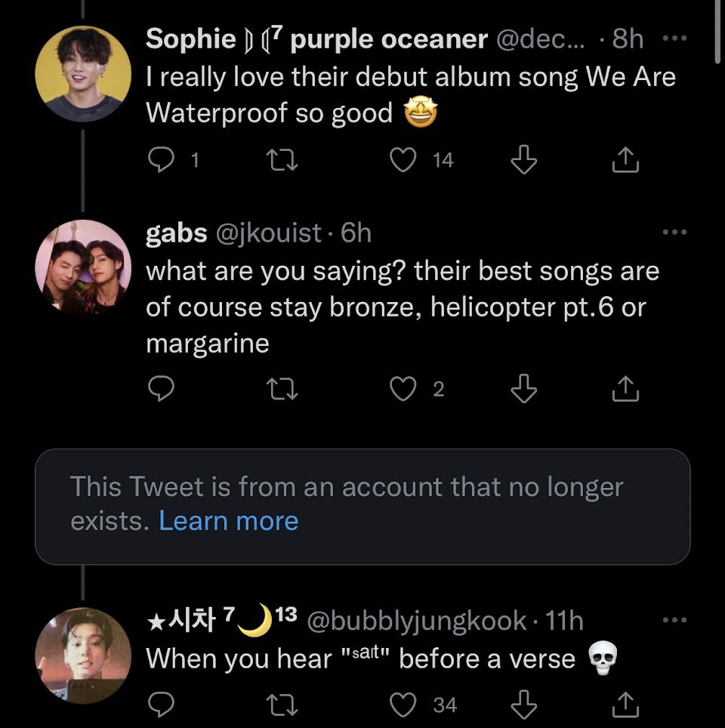Viewport: 725px width, 728px height.
Task: Open more options on bubblyjungkook's tweet
Action: tap(675, 621)
